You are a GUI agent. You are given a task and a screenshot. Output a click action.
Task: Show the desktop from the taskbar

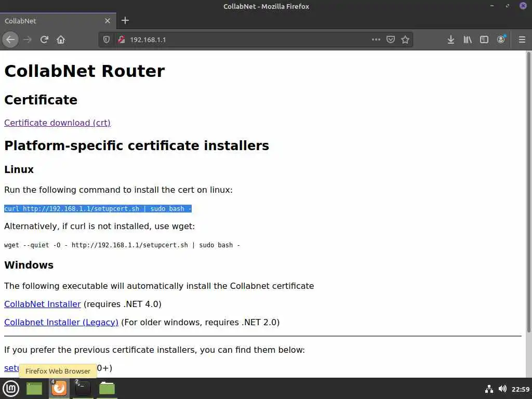[x=34, y=389]
